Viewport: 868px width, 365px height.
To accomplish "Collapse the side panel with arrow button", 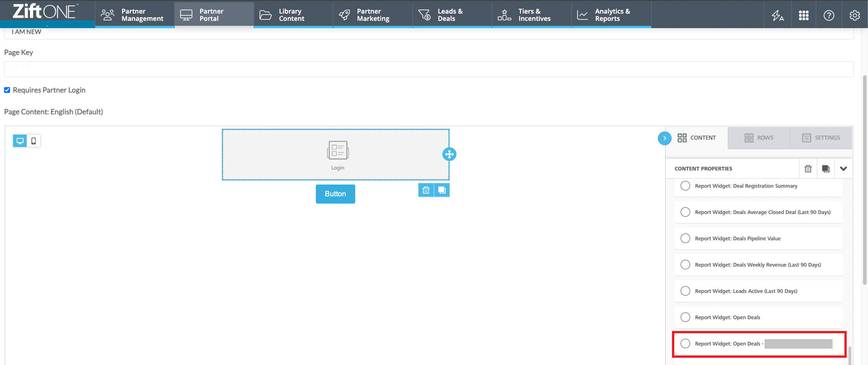I will click(664, 138).
